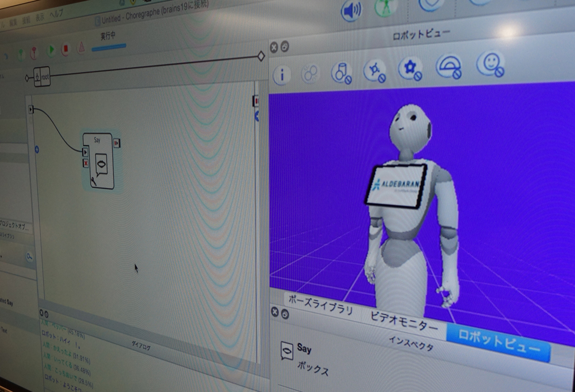
Task: Open the 表示 menu
Action: click(x=41, y=17)
